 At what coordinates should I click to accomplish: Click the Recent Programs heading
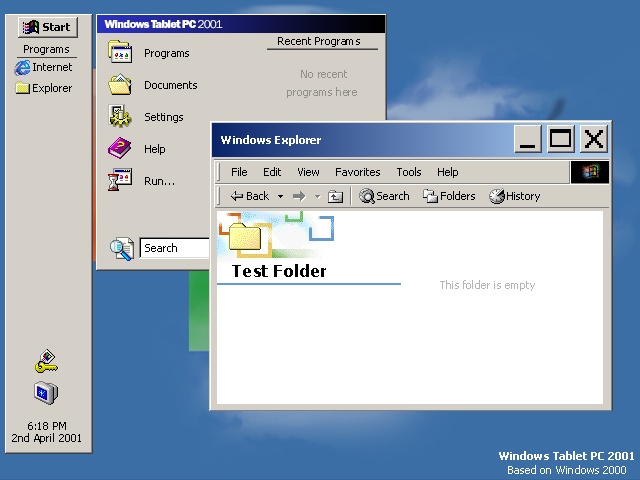(319, 41)
